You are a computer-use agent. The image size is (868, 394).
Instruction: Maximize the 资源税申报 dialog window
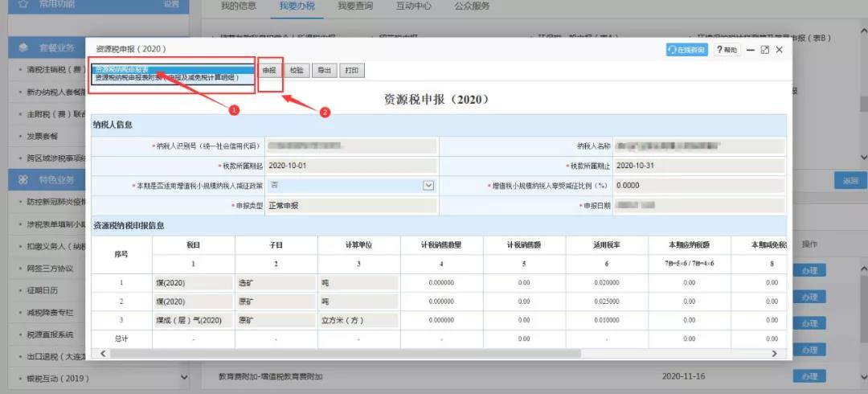click(765, 50)
